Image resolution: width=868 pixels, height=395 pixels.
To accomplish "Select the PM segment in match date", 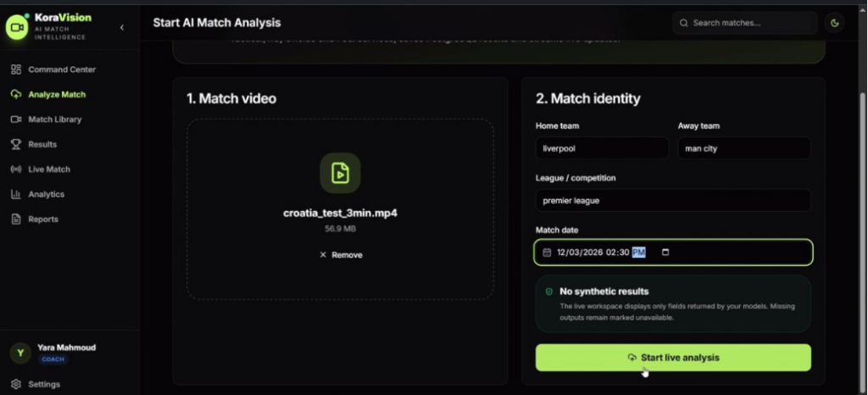I will pos(638,253).
